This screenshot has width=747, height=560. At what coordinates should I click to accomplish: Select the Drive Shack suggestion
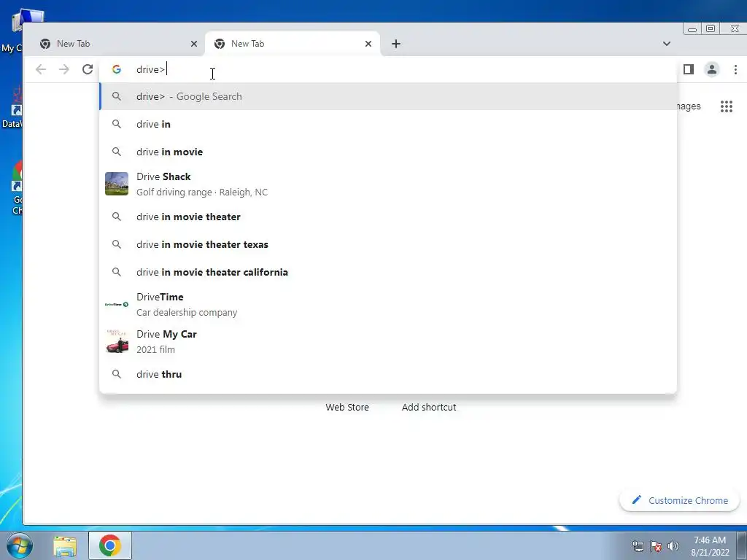coord(388,184)
